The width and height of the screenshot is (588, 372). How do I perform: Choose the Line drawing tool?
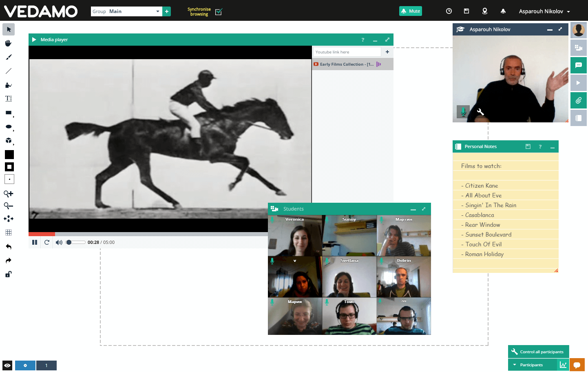pyautogui.click(x=8, y=71)
